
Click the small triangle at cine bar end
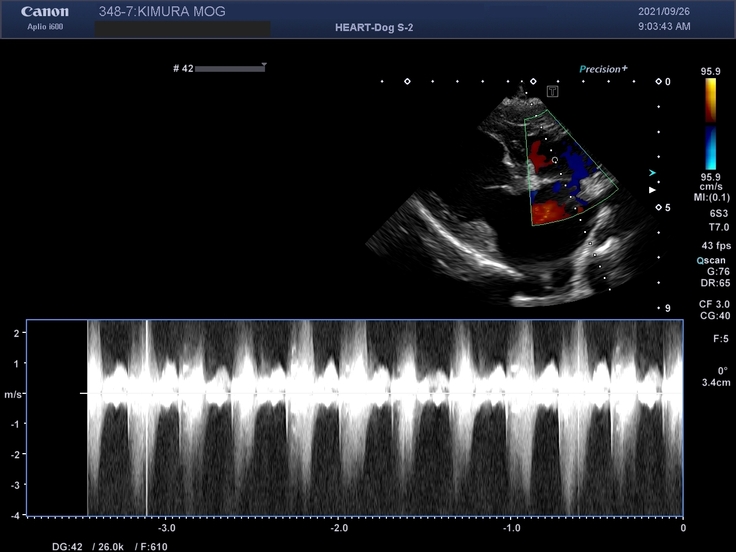pyautogui.click(x=264, y=65)
